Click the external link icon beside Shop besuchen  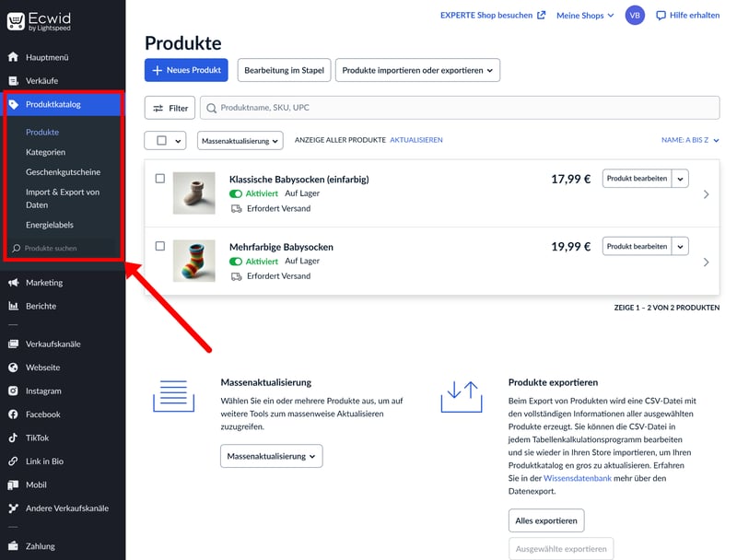click(542, 15)
